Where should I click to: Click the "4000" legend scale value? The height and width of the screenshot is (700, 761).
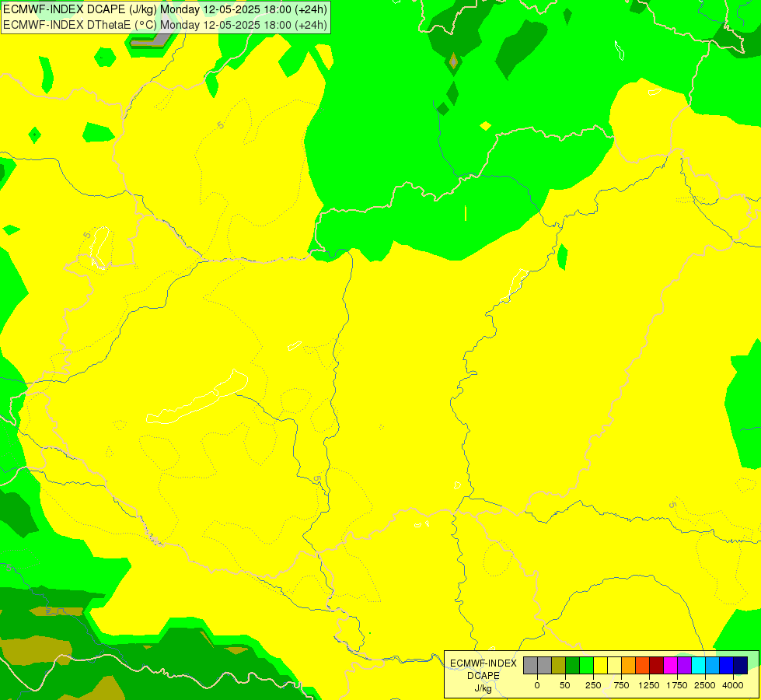[733, 685]
